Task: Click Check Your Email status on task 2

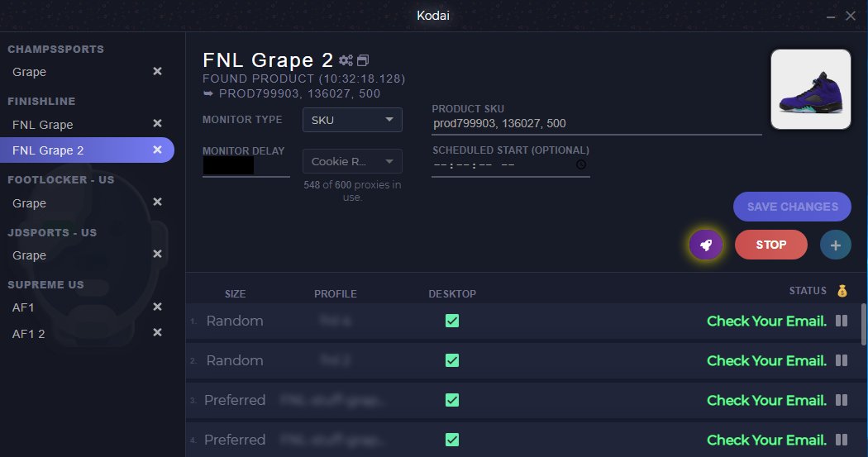Action: pyautogui.click(x=766, y=361)
